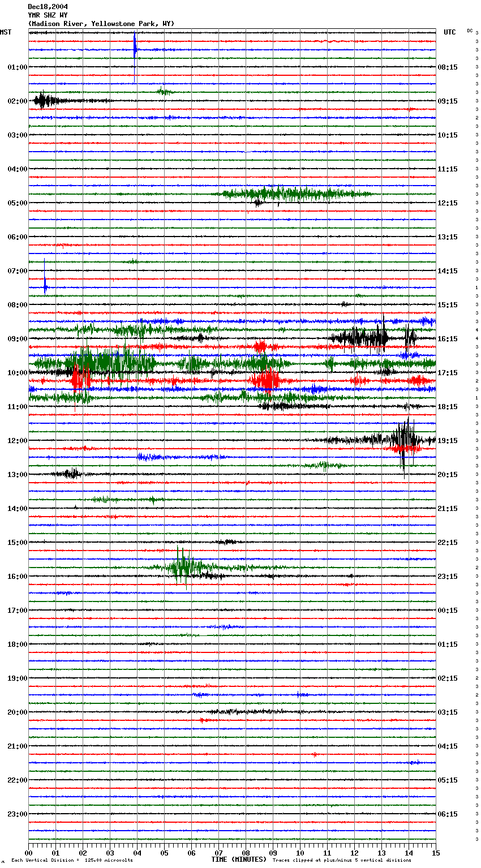Viewport: 481px width, 868px height.
Task: Select the 01:00 MST row label
Action: coord(18,67)
